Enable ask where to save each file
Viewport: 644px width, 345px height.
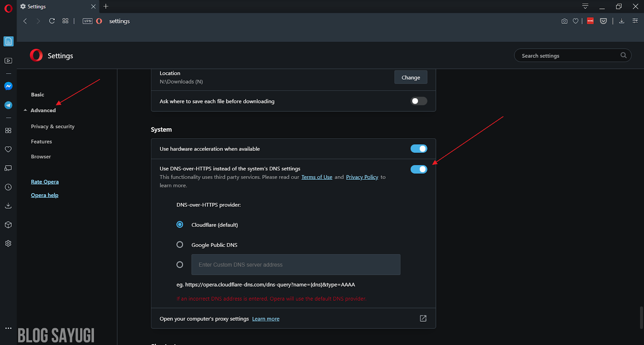coord(419,101)
